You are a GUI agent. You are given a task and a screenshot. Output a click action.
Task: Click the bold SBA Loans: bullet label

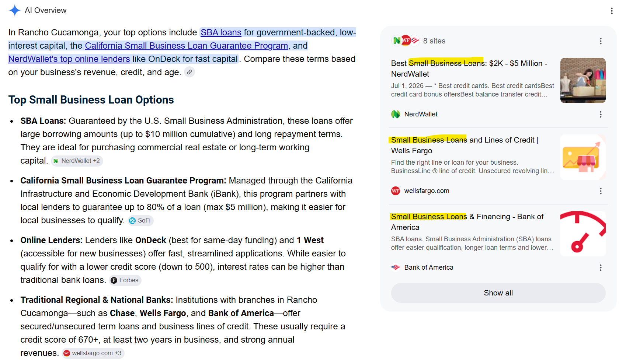click(x=43, y=121)
